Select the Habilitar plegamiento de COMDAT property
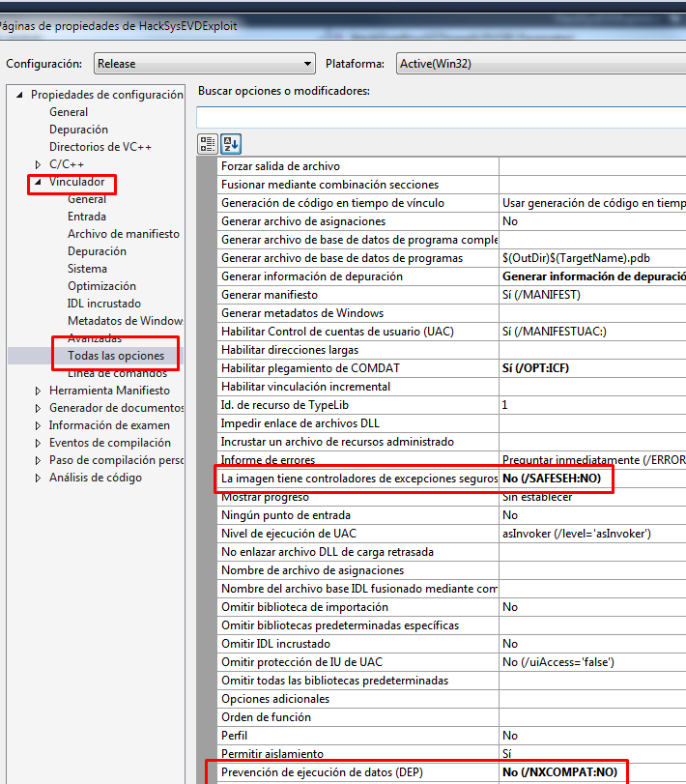This screenshot has height=784, width=686. point(310,368)
